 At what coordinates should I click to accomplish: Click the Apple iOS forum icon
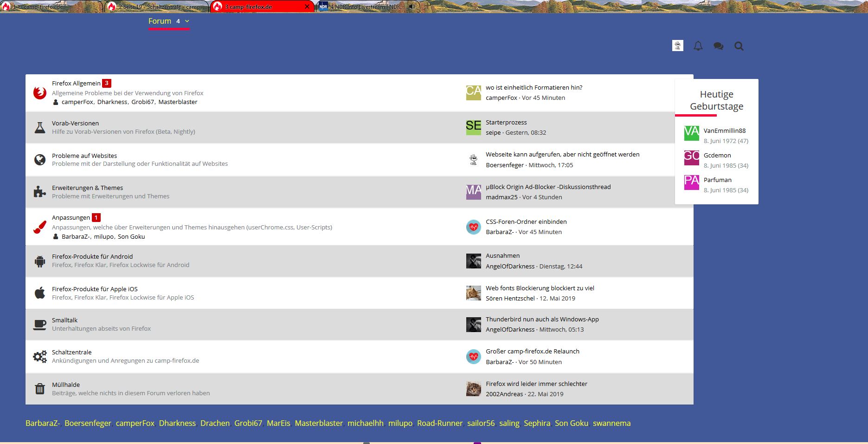click(40, 293)
